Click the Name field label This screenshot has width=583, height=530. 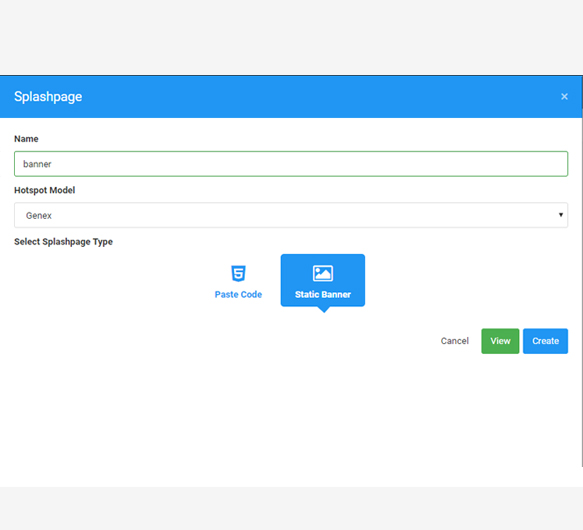[x=26, y=139]
